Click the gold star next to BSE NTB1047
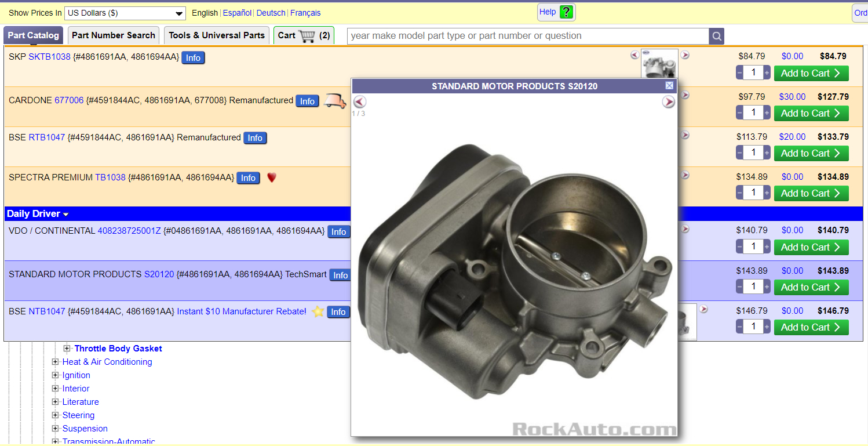Screen dimensions: 868x446 coord(318,312)
